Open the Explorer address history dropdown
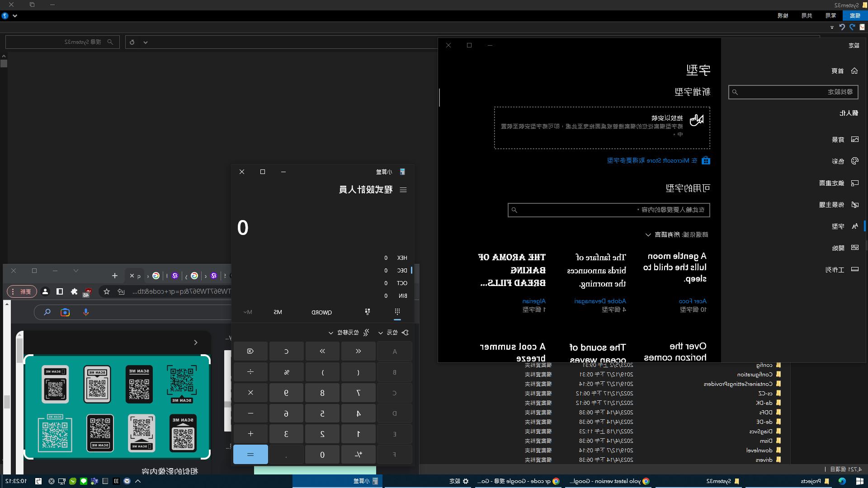This screenshot has height=488, width=868. pyautogui.click(x=146, y=42)
